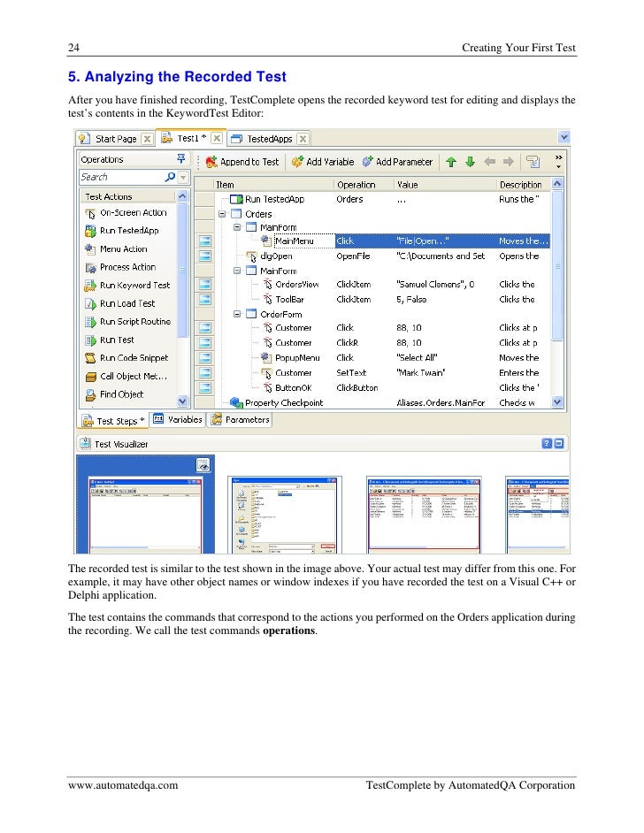This screenshot has height=833, width=644.
Task: Click the Test Visualizer help icon
Action: click(x=547, y=444)
